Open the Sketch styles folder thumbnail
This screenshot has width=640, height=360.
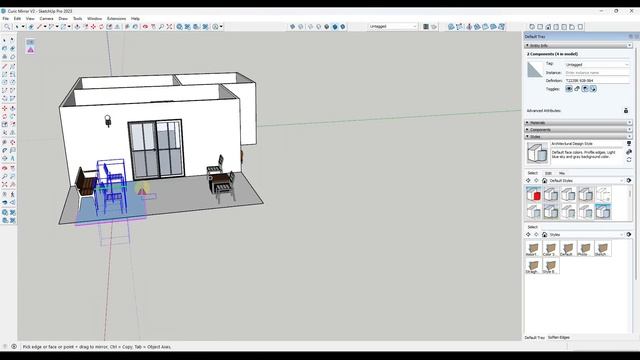click(x=602, y=249)
